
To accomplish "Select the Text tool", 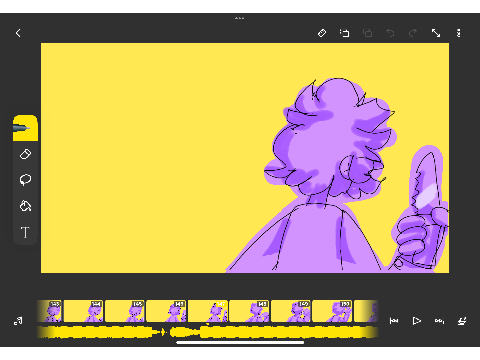I will click(25, 232).
